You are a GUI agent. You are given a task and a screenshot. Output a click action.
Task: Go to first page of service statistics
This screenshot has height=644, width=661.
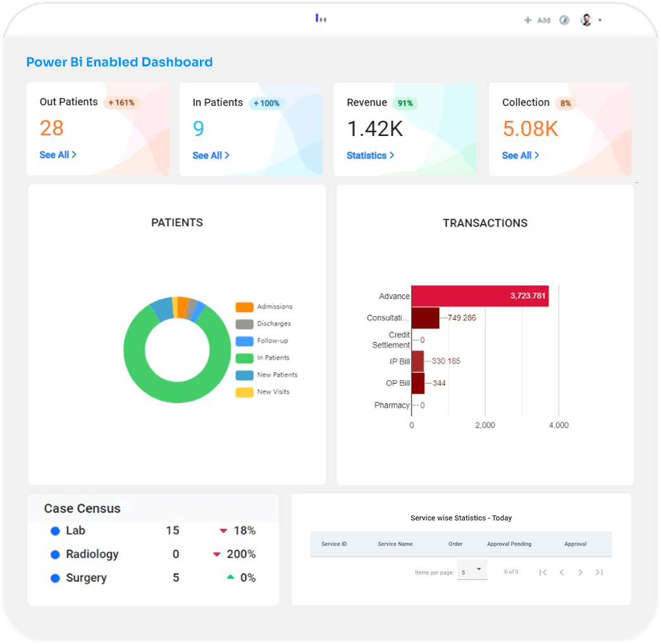[x=543, y=573]
